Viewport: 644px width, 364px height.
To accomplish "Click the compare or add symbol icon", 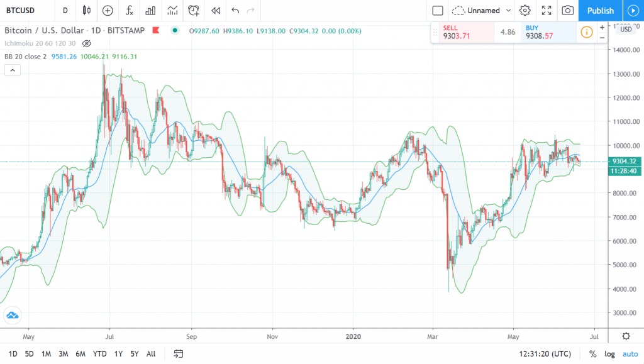I will pyautogui.click(x=108, y=11).
